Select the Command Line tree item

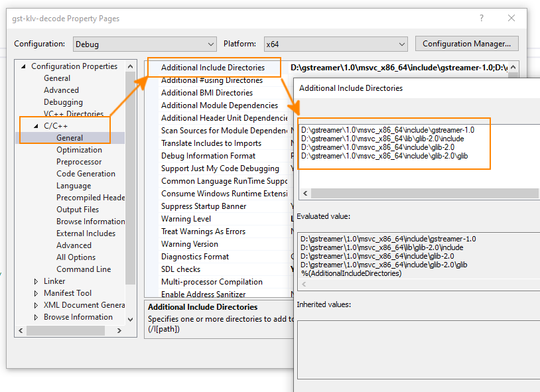pos(84,269)
